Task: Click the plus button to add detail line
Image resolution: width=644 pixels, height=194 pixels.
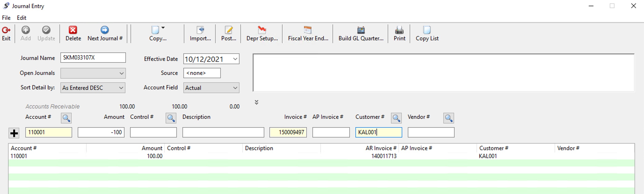Action: point(14,133)
